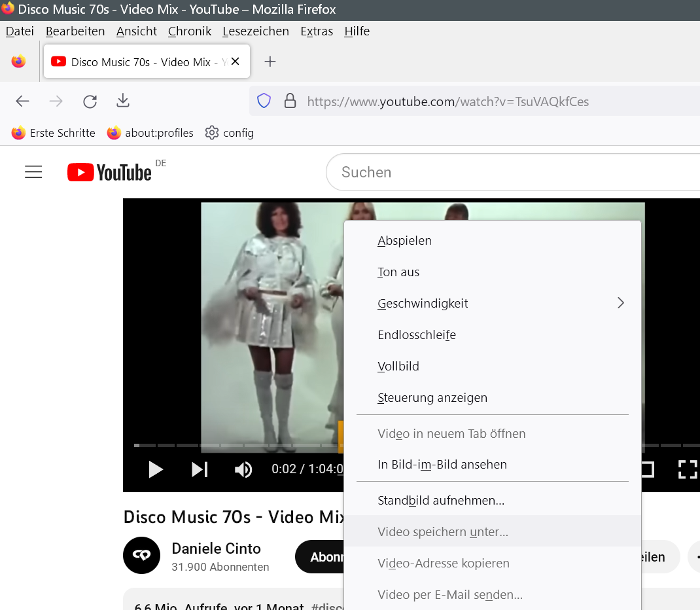Click the tracking protection shield icon
700x610 pixels.
264,101
